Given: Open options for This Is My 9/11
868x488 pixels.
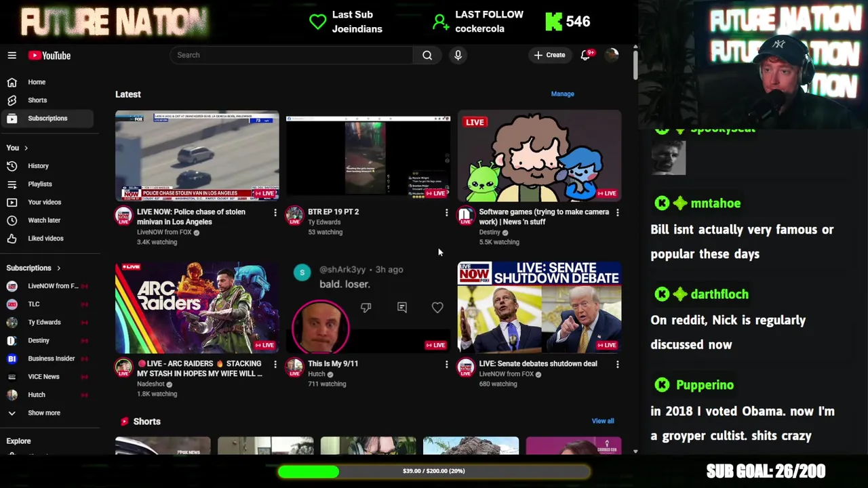Looking at the screenshot, I should click(x=446, y=365).
